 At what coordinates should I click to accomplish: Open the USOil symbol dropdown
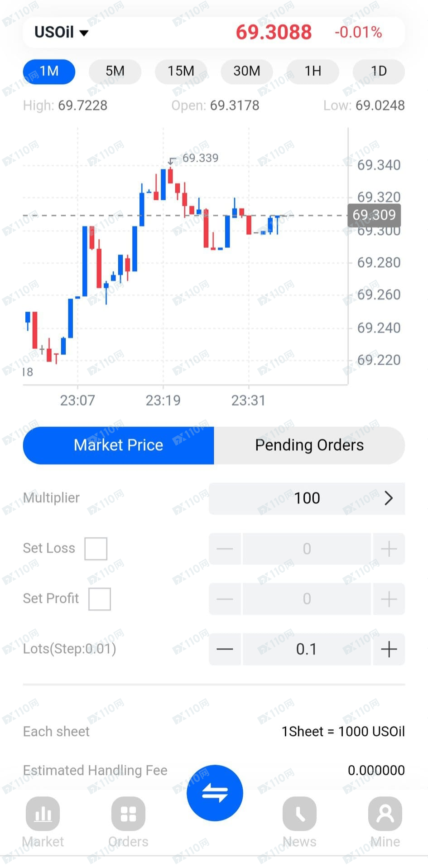[62, 32]
